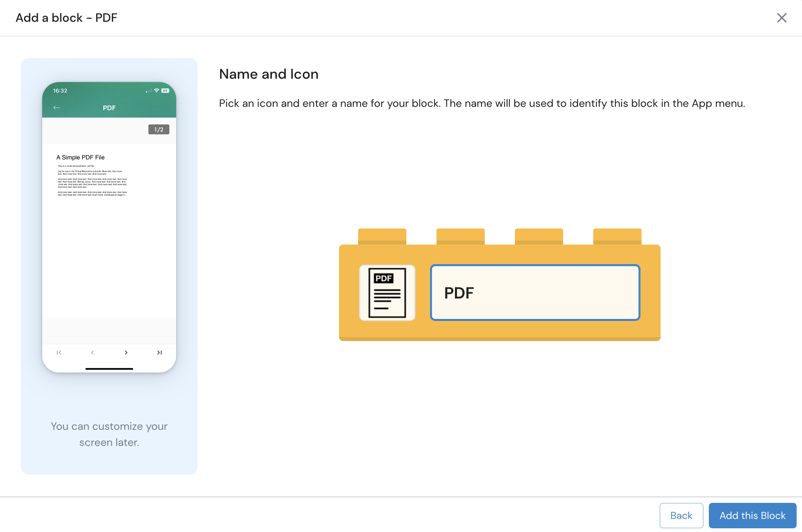Tap the back arrow in phone preview
The height and width of the screenshot is (532, 802).
click(x=56, y=108)
